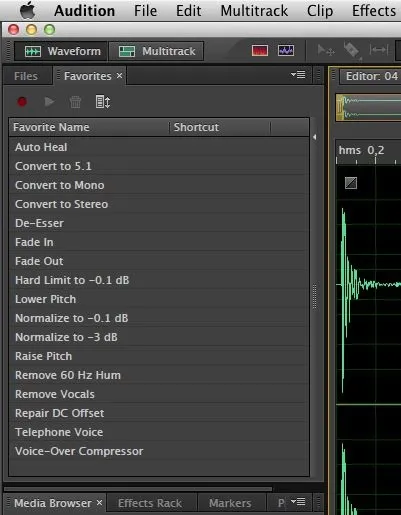Click the Editor panel tab
401x515 pixels.
point(370,76)
